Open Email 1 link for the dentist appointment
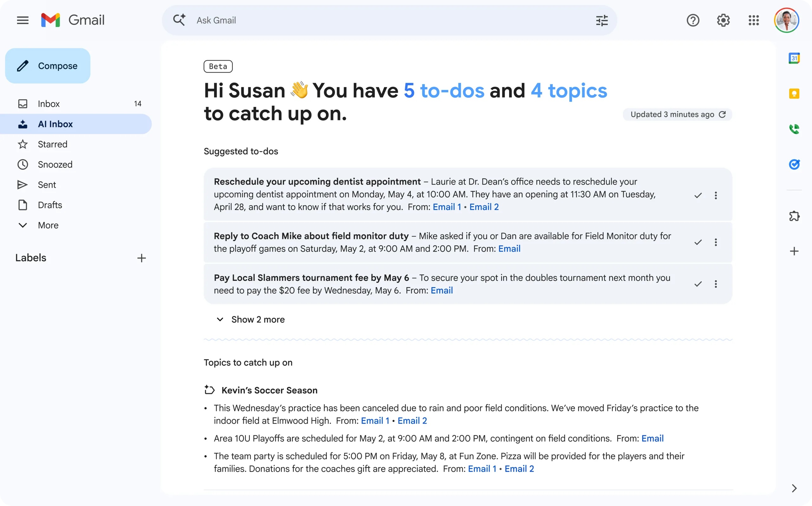The image size is (812, 506). [447, 207]
